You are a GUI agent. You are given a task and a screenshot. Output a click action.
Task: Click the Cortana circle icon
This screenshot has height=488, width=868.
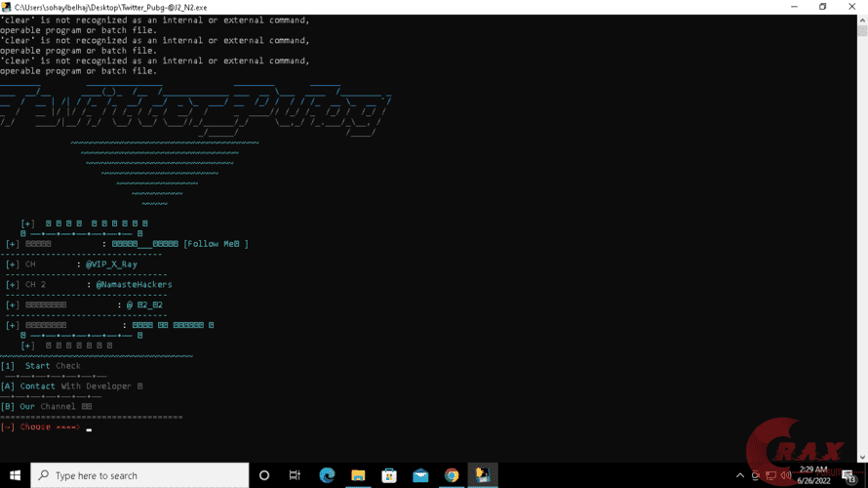click(x=263, y=475)
